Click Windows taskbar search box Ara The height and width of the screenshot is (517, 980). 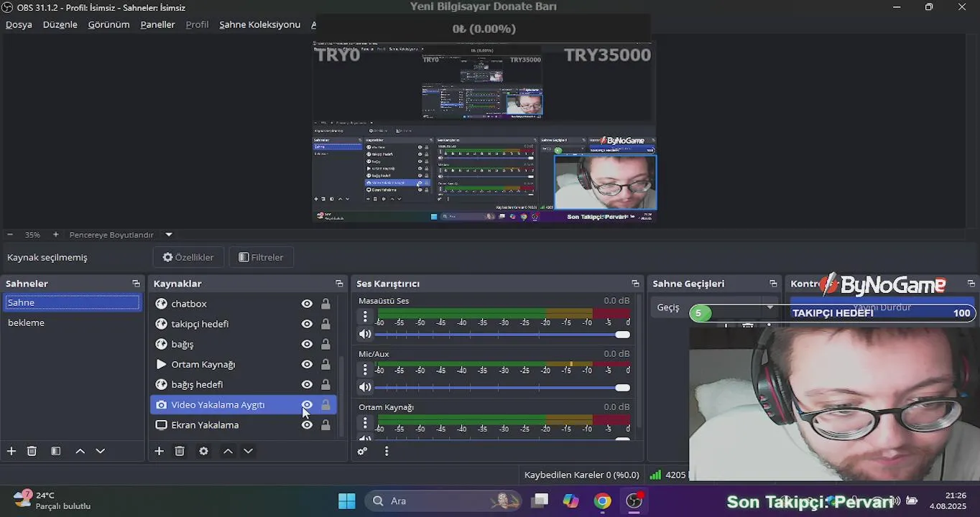443,501
